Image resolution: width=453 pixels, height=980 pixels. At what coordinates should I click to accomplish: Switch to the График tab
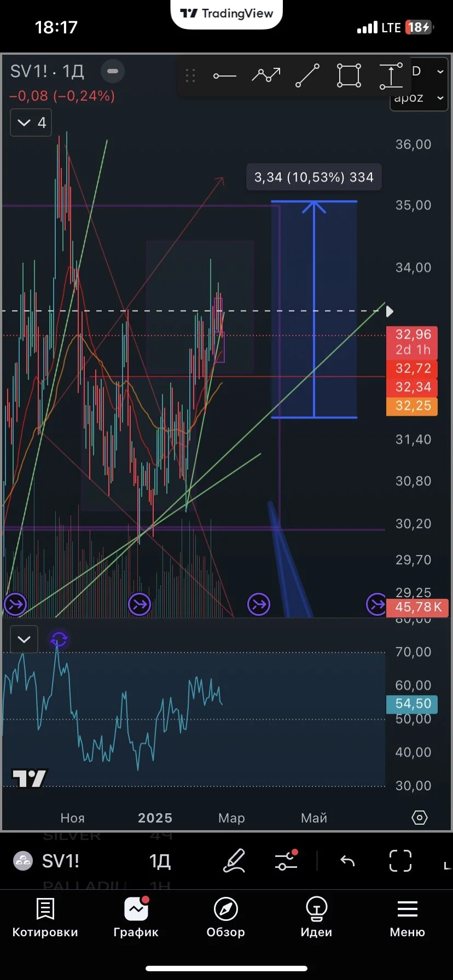tap(136, 918)
